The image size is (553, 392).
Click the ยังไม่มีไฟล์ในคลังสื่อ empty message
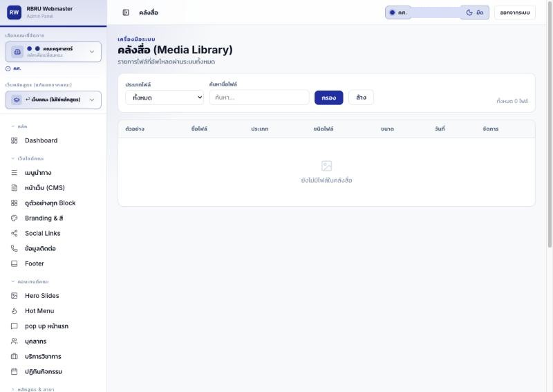point(326,180)
